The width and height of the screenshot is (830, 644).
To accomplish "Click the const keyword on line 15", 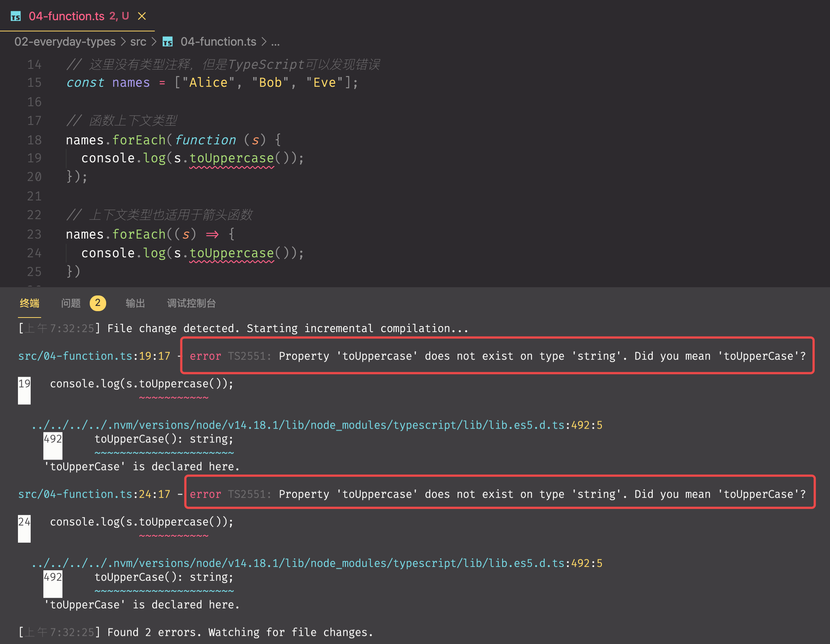I will [x=85, y=83].
